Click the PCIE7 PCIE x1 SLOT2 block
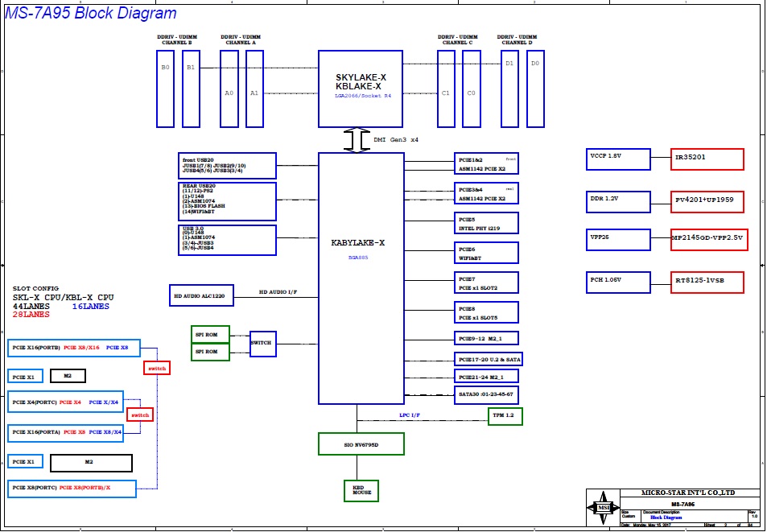 (x=486, y=283)
